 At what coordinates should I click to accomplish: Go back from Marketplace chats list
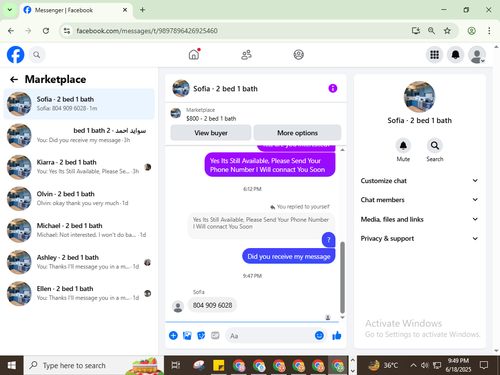pyautogui.click(x=14, y=79)
